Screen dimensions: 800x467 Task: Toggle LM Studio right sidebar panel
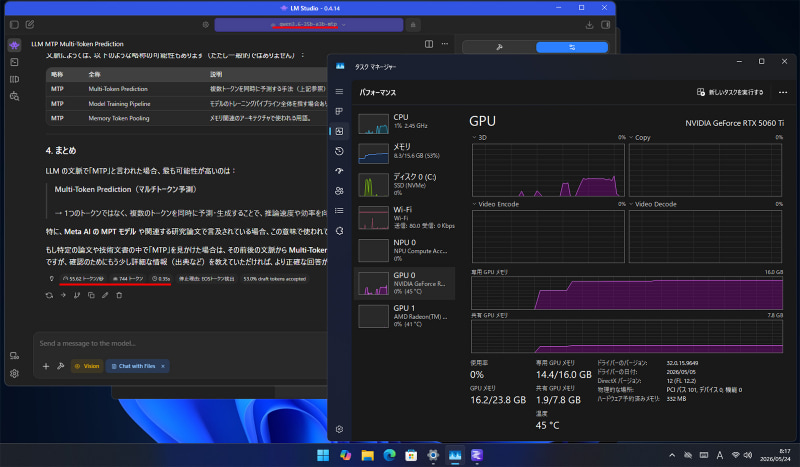(606, 24)
